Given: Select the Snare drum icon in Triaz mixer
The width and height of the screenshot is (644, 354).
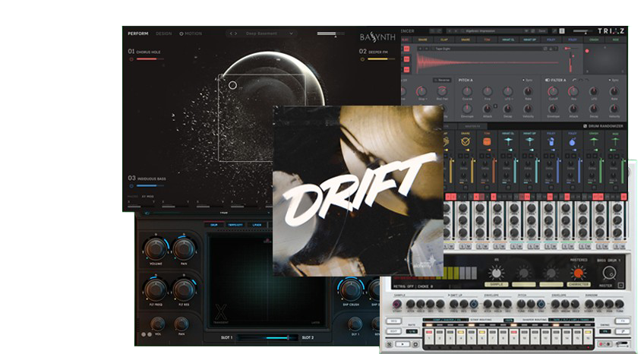Looking at the screenshot, I should (x=466, y=141).
